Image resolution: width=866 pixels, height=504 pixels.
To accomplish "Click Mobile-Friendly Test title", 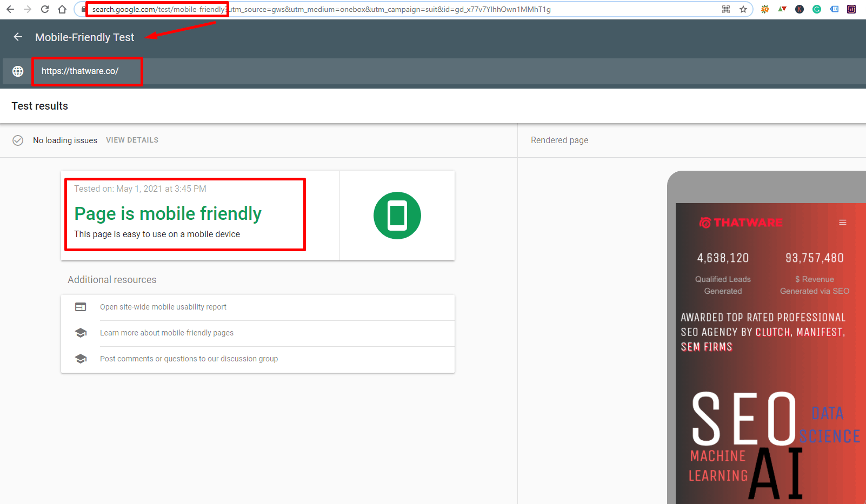I will [85, 37].
